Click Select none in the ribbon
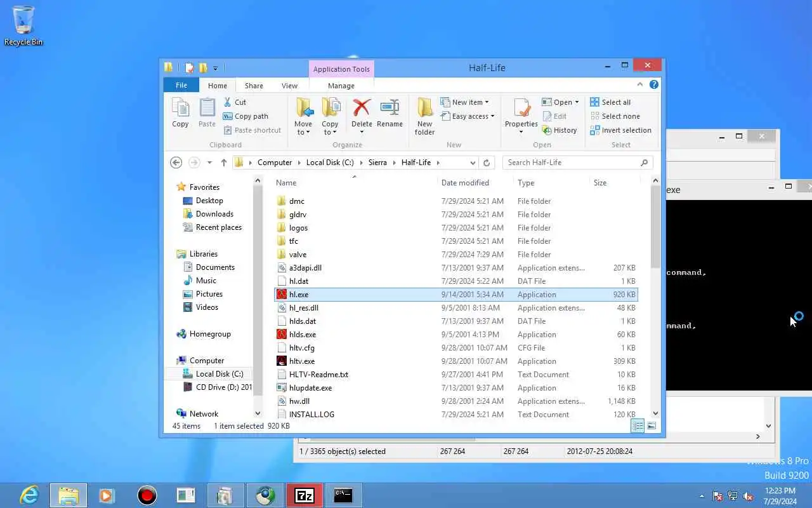 615,116
